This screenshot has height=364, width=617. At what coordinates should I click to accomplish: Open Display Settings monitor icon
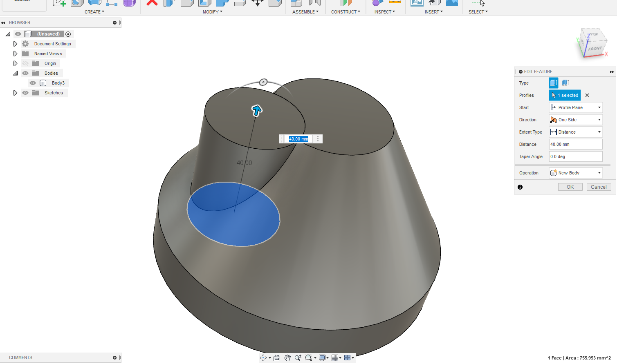pos(322,358)
